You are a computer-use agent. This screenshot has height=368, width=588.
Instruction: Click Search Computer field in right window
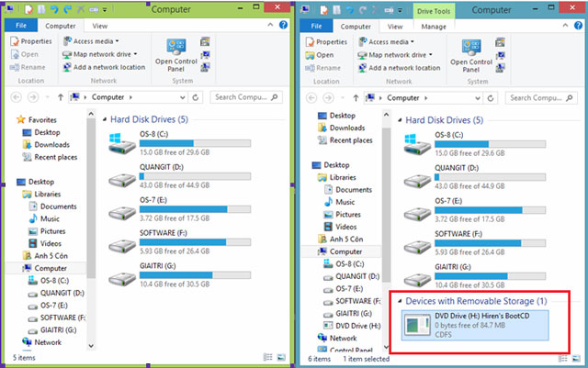coord(541,98)
